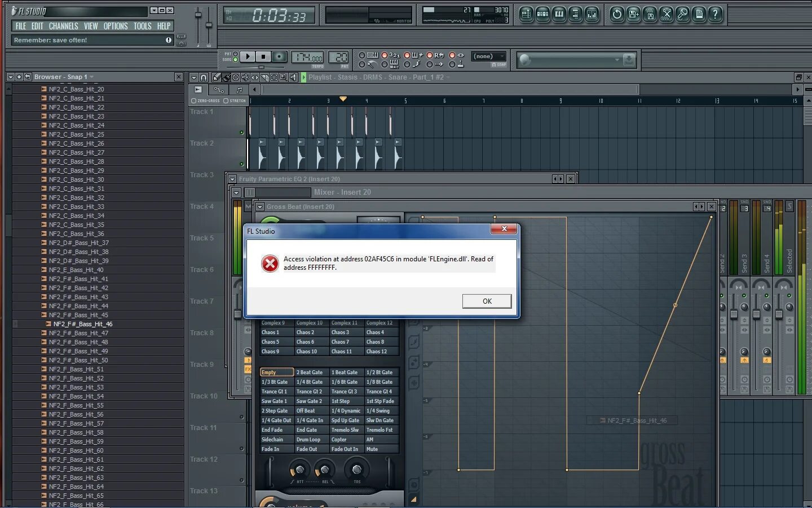Select the playlist mute tool
This screenshot has height=508, width=812.
click(x=245, y=77)
